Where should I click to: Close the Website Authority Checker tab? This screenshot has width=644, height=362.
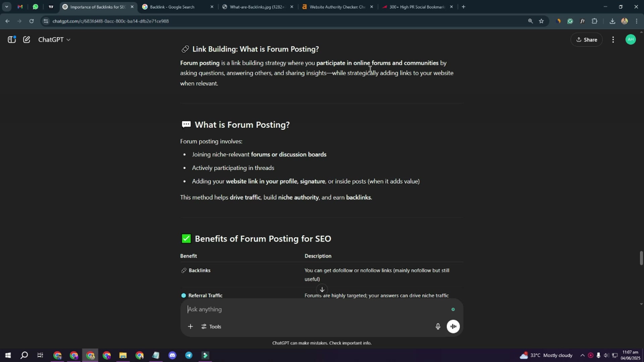coord(371,7)
